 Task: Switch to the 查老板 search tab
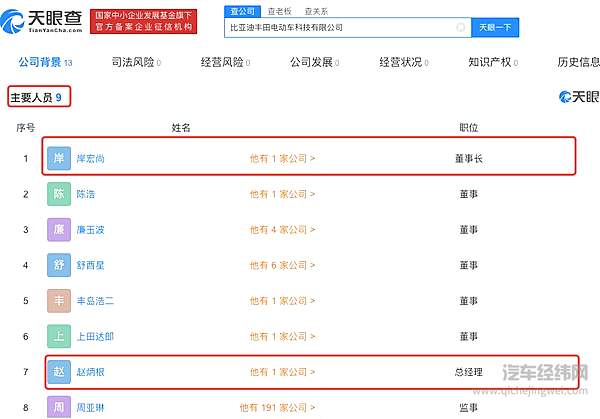click(x=279, y=11)
